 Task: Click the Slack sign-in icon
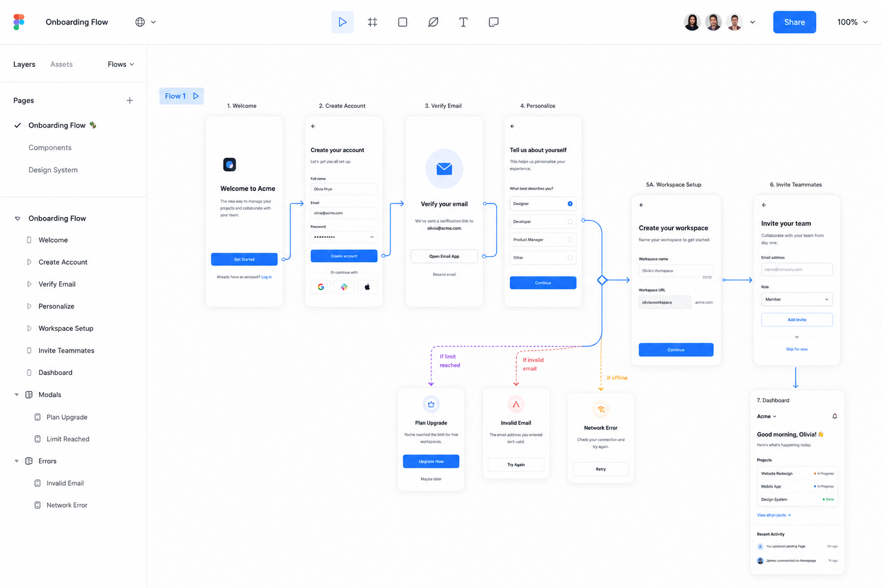point(344,287)
